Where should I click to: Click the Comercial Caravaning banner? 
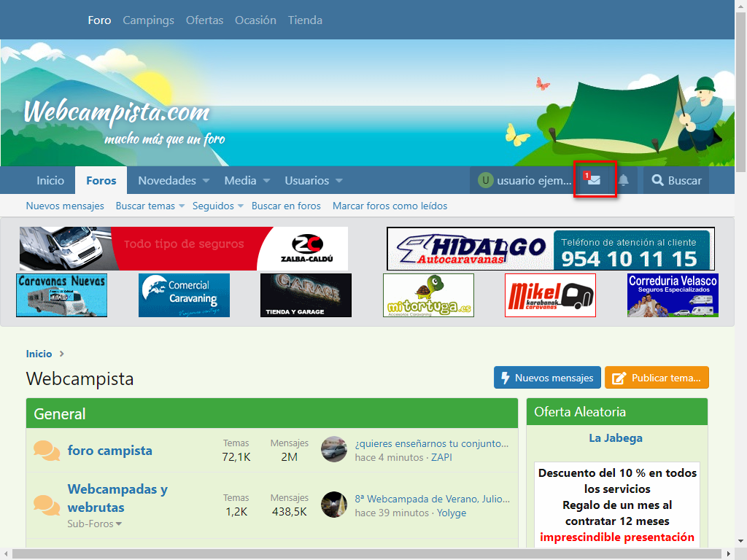tap(184, 295)
